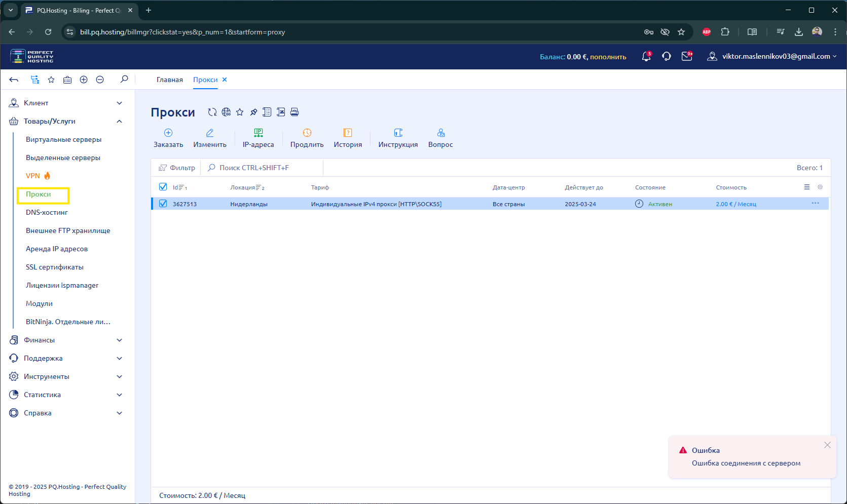The width and height of the screenshot is (847, 504).
Task: Open the Инструкция guide icon
Action: tap(398, 133)
